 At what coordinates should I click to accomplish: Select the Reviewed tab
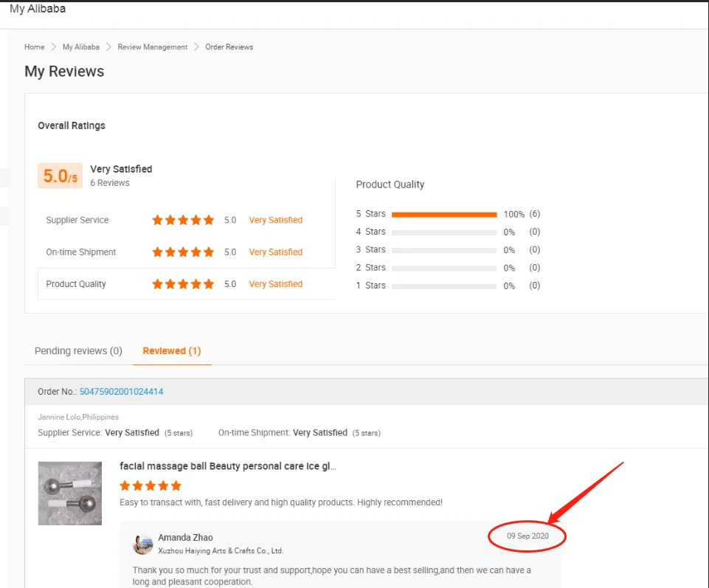172,351
